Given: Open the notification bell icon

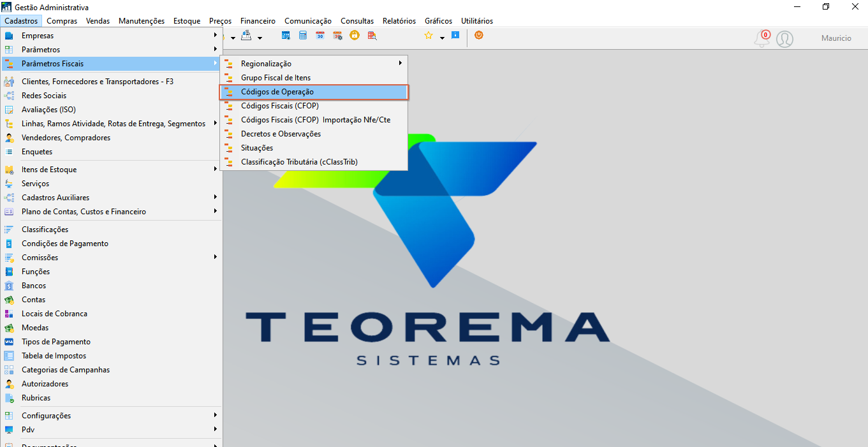Looking at the screenshot, I should click(762, 39).
